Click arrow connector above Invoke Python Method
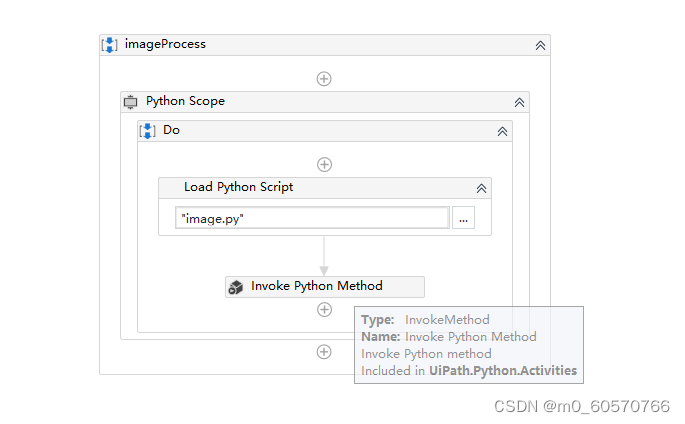685x424 pixels. (324, 256)
